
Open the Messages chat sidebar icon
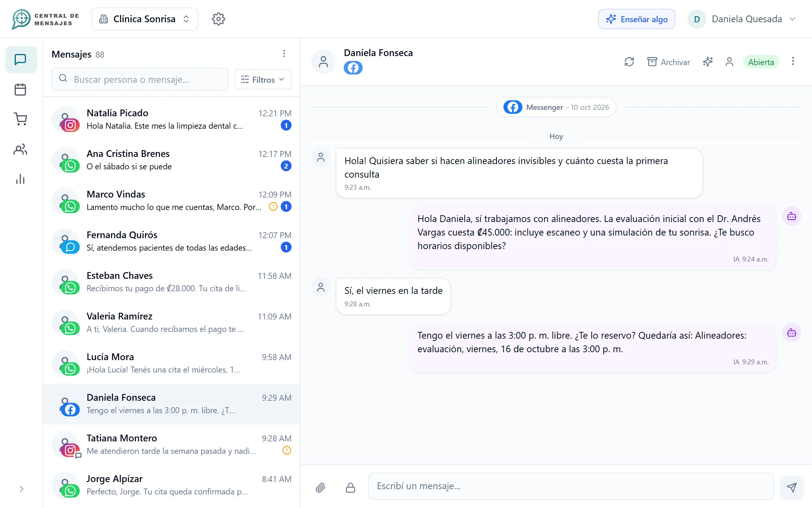[x=21, y=59]
